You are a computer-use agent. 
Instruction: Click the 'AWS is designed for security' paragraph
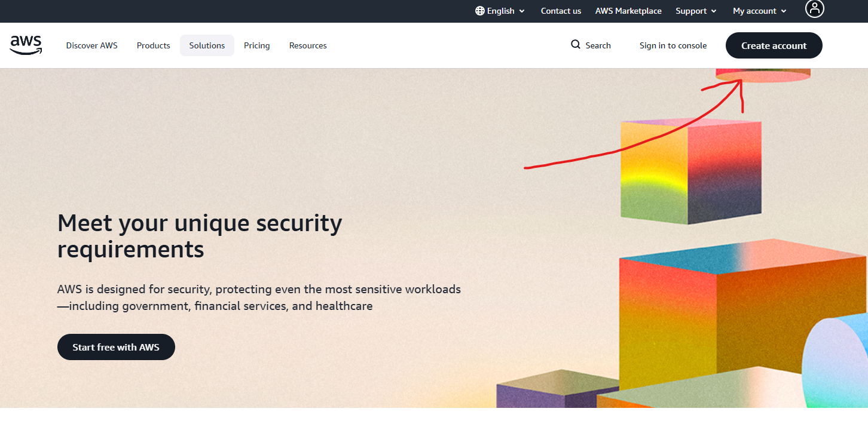coord(259,297)
